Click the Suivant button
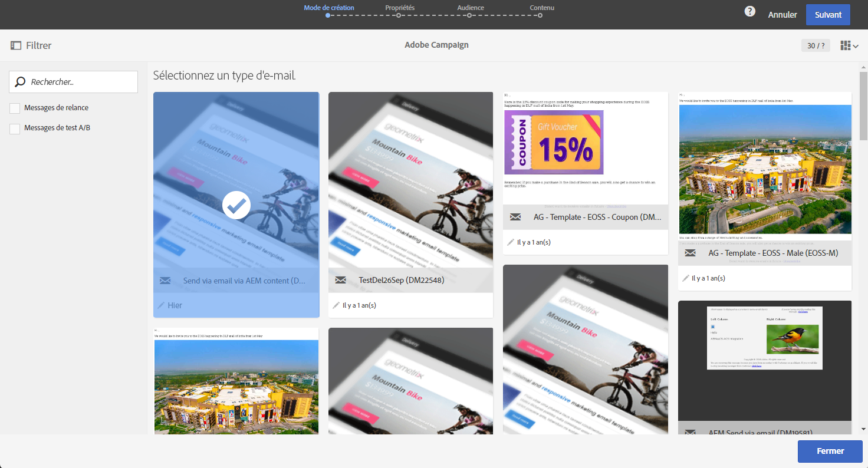Image resolution: width=868 pixels, height=468 pixels. [x=828, y=15]
